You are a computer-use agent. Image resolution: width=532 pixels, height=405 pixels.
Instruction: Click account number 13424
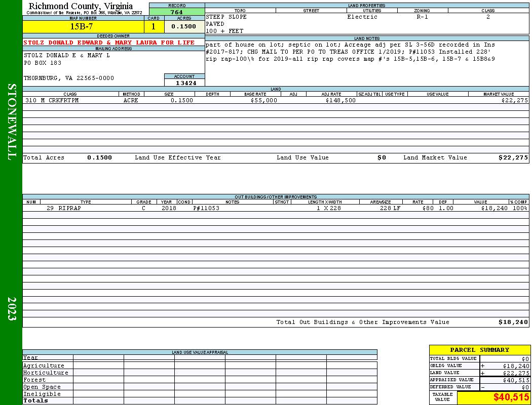(x=185, y=83)
